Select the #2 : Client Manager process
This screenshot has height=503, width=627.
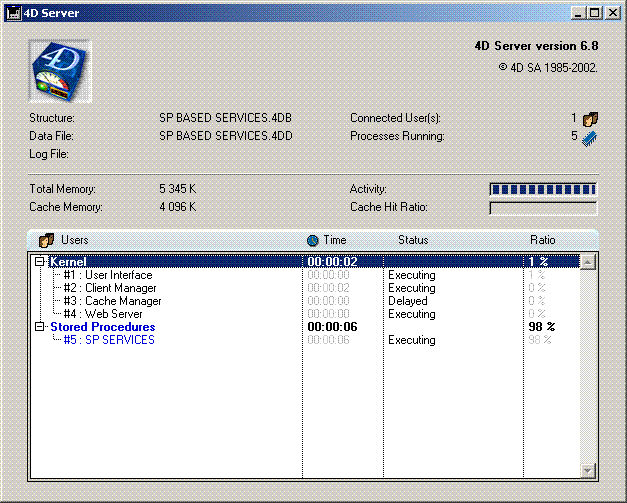pyautogui.click(x=109, y=288)
